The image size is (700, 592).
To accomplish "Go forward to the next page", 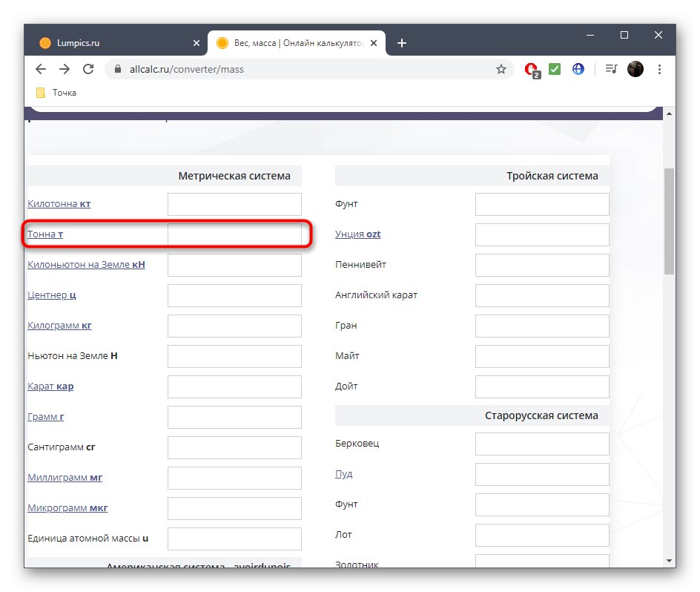I will click(x=65, y=69).
